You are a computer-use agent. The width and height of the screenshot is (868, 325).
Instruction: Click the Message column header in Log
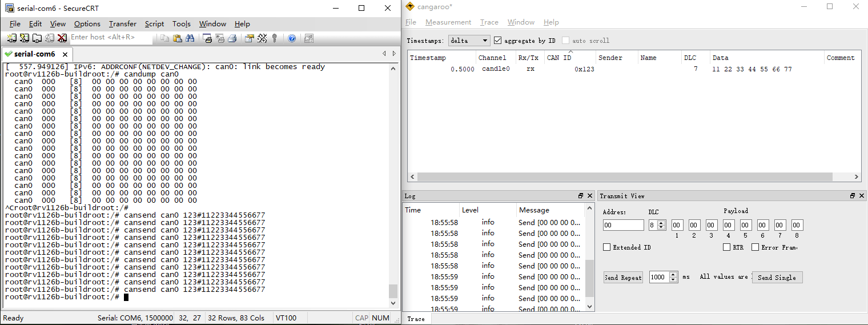(551, 210)
